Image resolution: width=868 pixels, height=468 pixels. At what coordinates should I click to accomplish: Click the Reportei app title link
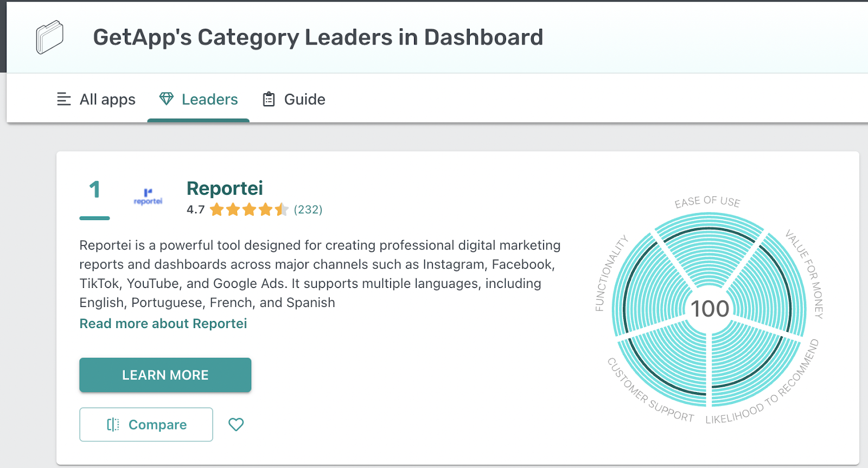coord(225,188)
